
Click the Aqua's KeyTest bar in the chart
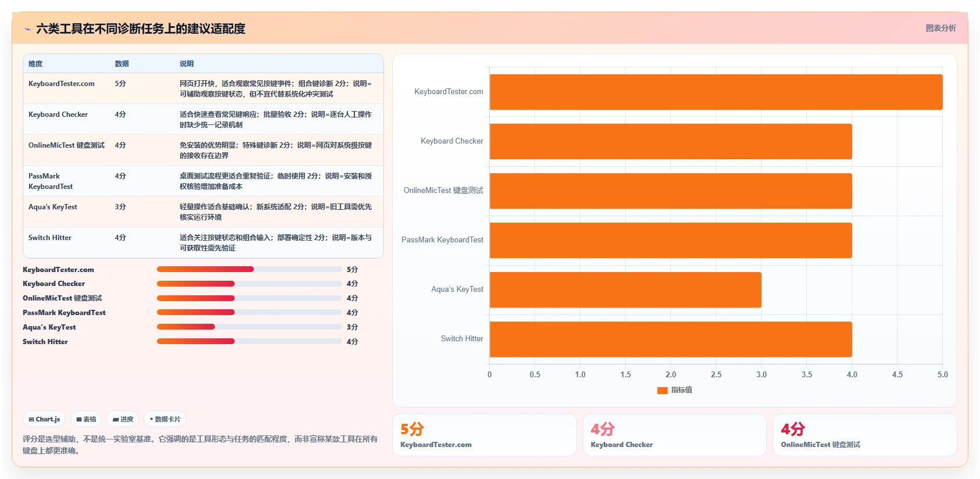626,289
